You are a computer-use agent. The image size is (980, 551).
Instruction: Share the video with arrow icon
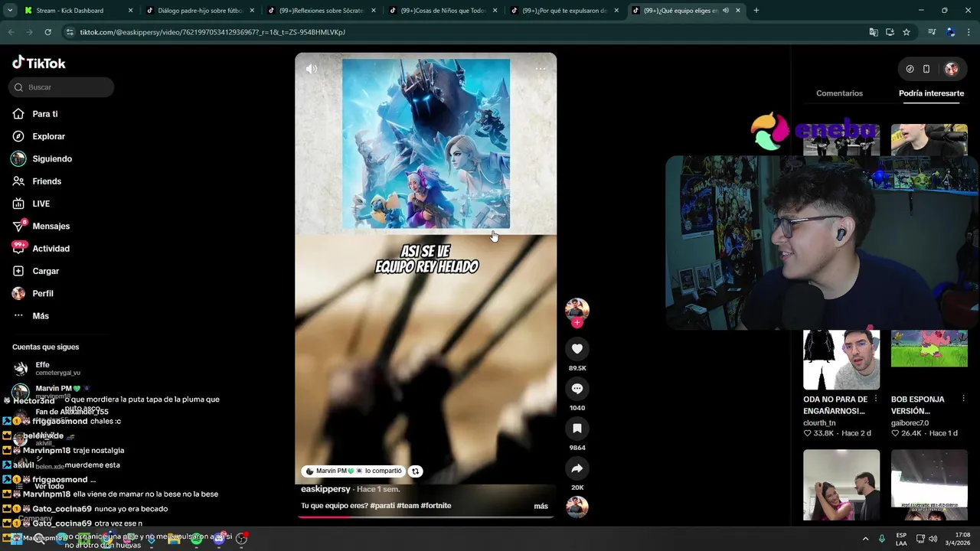pyautogui.click(x=577, y=468)
